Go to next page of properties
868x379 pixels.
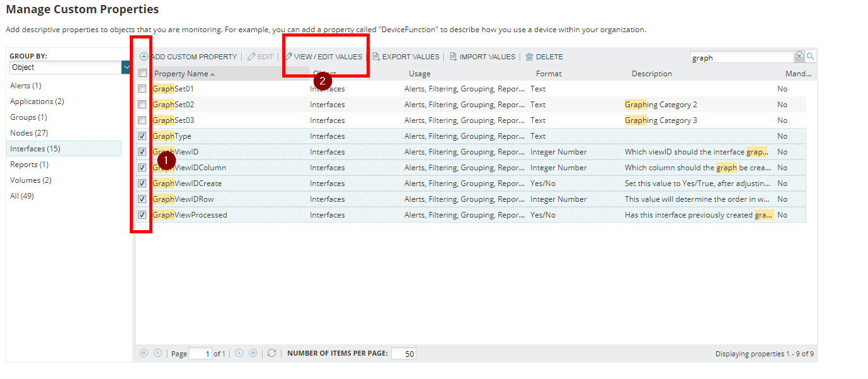pyautogui.click(x=239, y=353)
